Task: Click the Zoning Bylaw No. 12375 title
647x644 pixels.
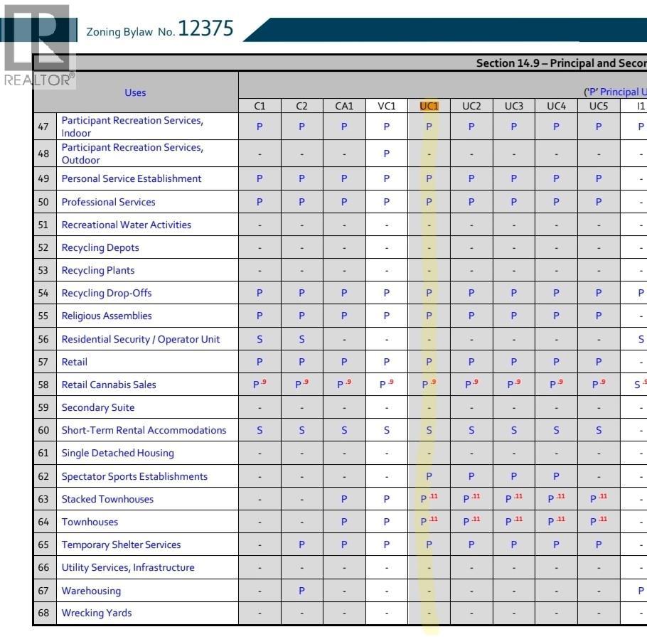Action: tap(160, 29)
